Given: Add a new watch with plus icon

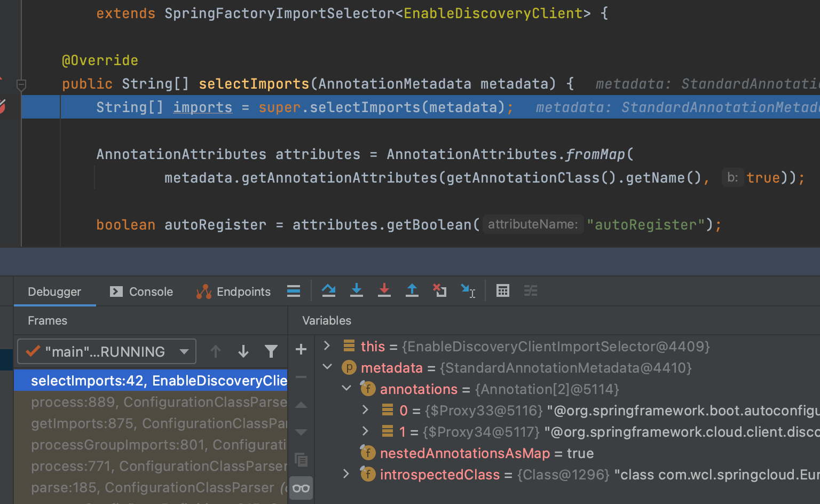Looking at the screenshot, I should coord(301,349).
